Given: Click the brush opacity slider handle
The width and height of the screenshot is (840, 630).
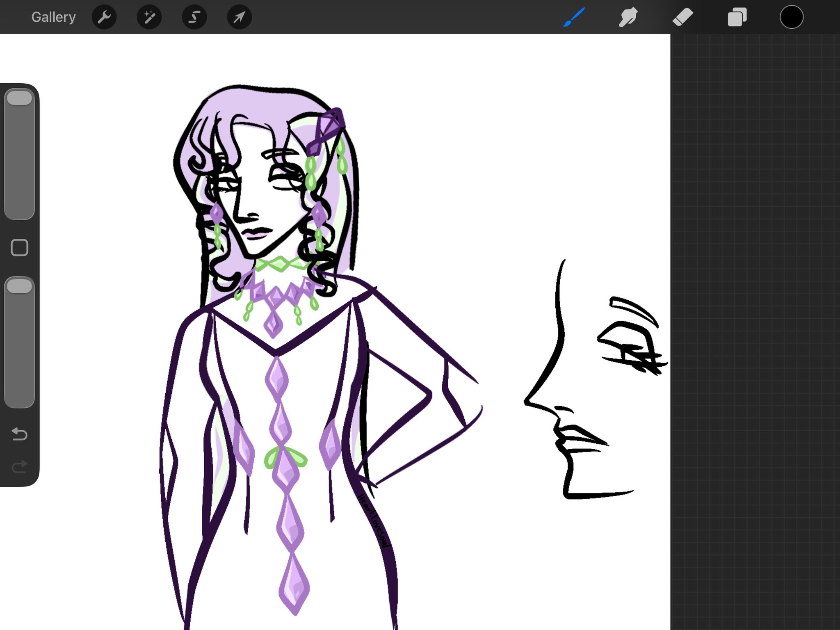Looking at the screenshot, I should click(19, 286).
